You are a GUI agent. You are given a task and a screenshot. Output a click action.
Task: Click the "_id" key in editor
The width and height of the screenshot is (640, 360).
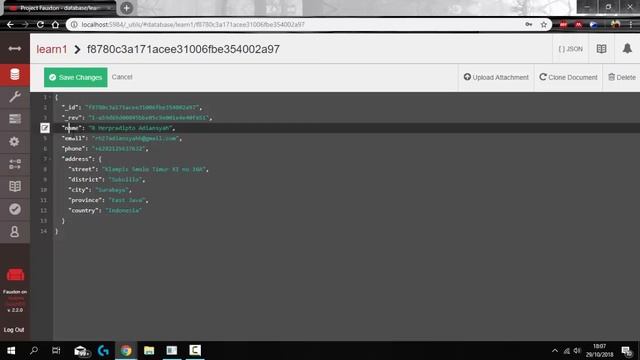[72, 107]
